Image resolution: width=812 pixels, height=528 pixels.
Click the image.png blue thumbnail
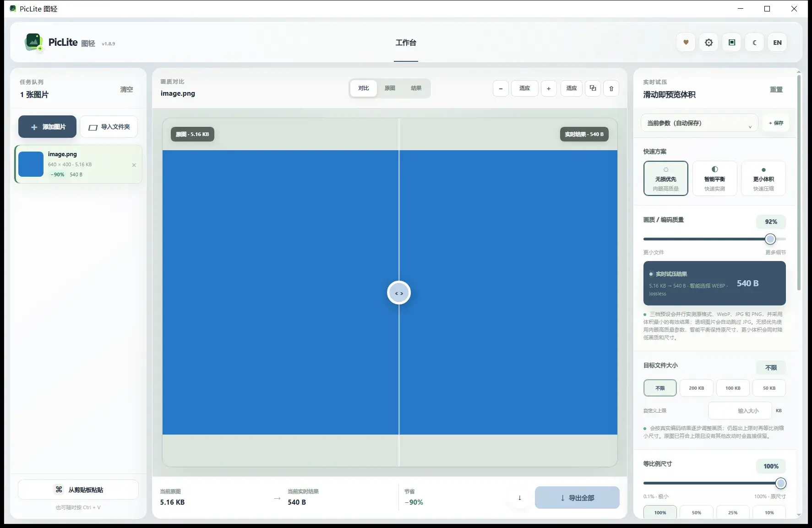31,164
